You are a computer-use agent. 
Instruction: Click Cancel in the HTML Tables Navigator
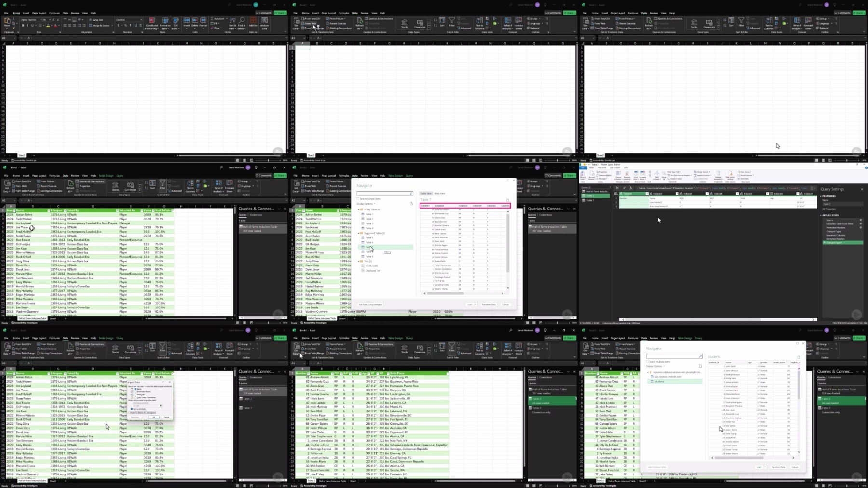pos(505,305)
